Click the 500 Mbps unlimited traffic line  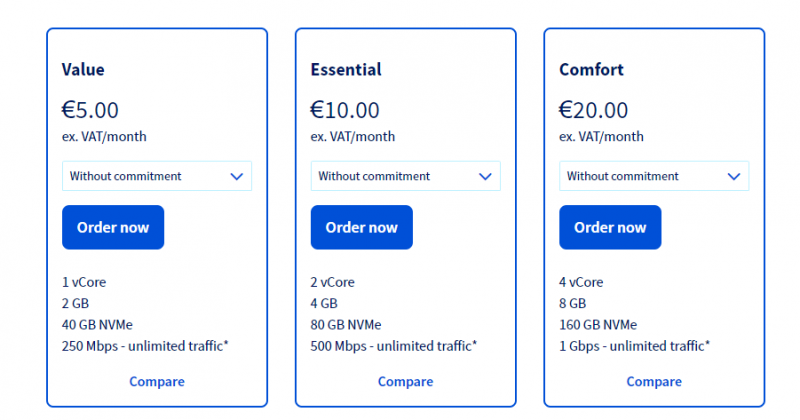point(393,346)
